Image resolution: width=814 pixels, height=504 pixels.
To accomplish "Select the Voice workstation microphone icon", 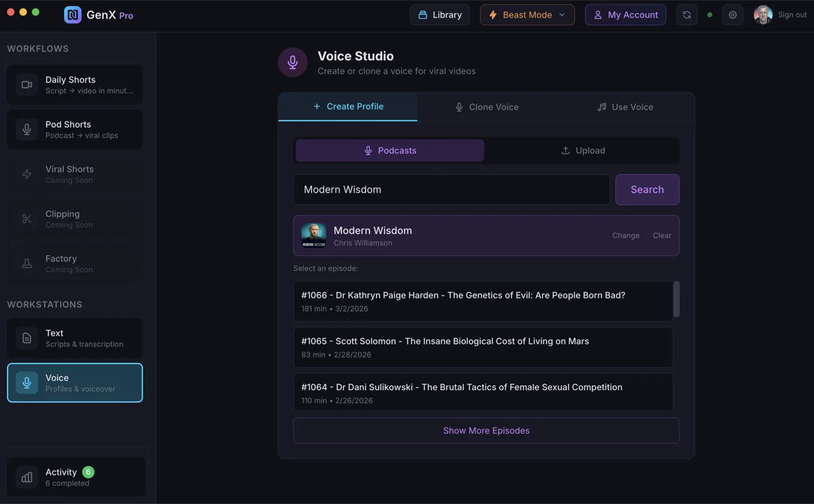I will coord(26,383).
